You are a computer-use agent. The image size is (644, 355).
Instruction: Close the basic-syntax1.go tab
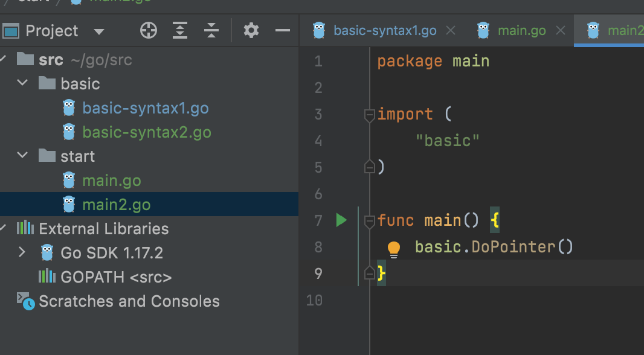451,30
